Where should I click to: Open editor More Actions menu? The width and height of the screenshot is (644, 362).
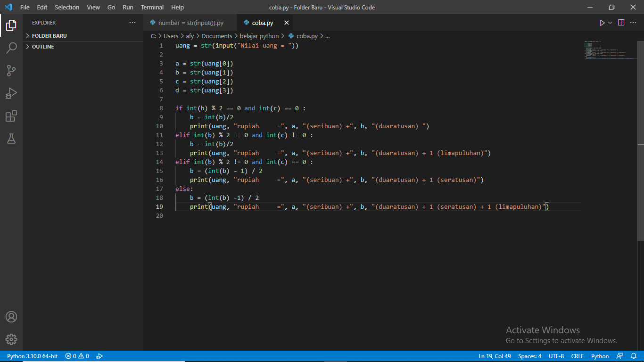click(634, 23)
